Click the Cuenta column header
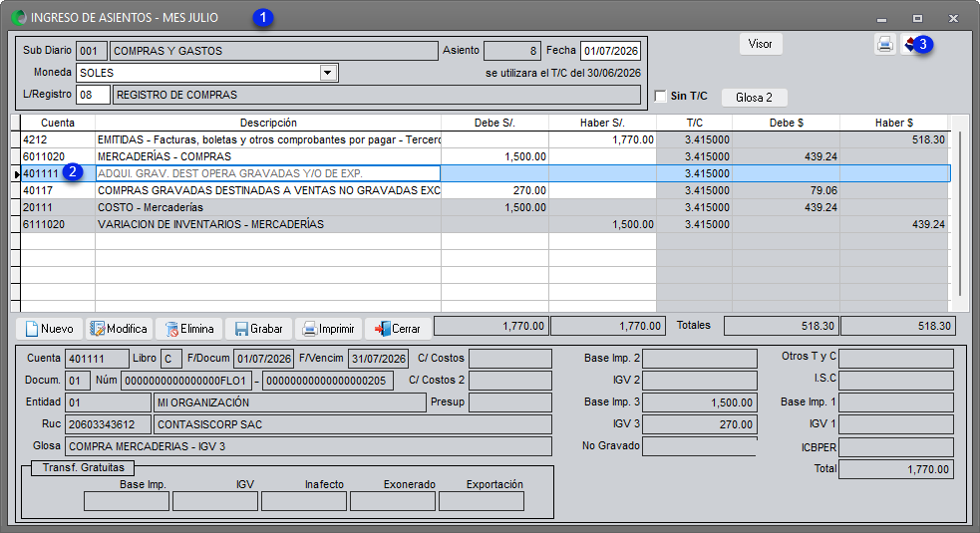Screen dimensions: 980x533 [58, 124]
